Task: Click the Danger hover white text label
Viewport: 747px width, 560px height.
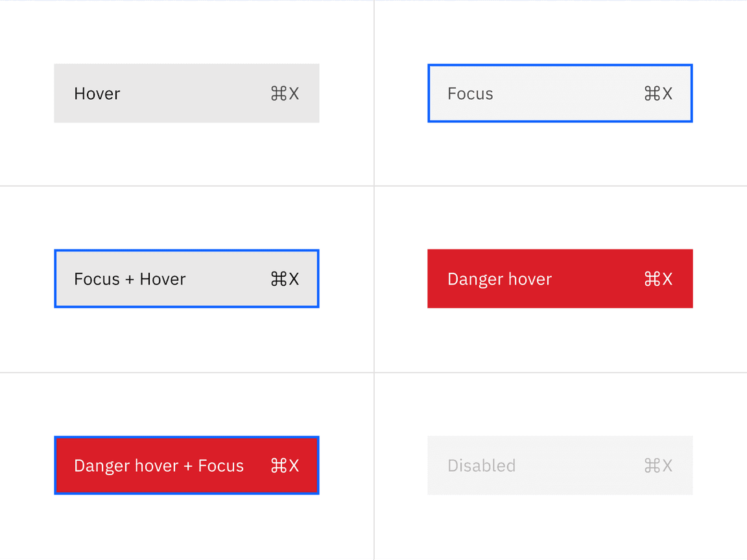Action: [499, 279]
